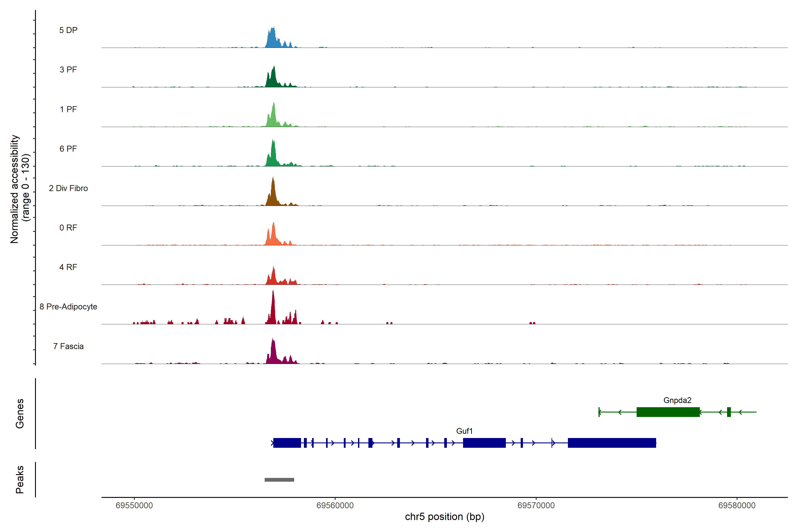Click the 4 RF track label
This screenshot has height=532, width=798.
click(68, 267)
